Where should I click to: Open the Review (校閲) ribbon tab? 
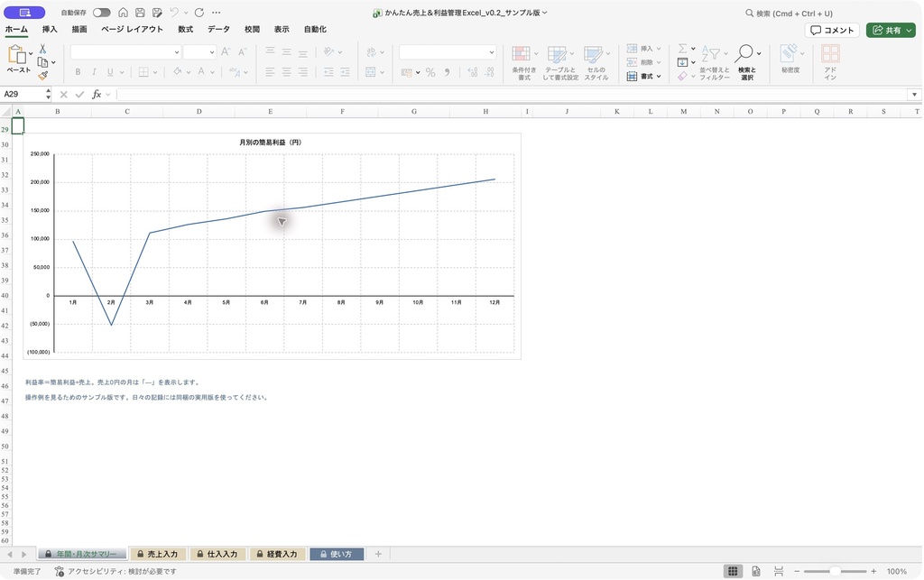(253, 30)
